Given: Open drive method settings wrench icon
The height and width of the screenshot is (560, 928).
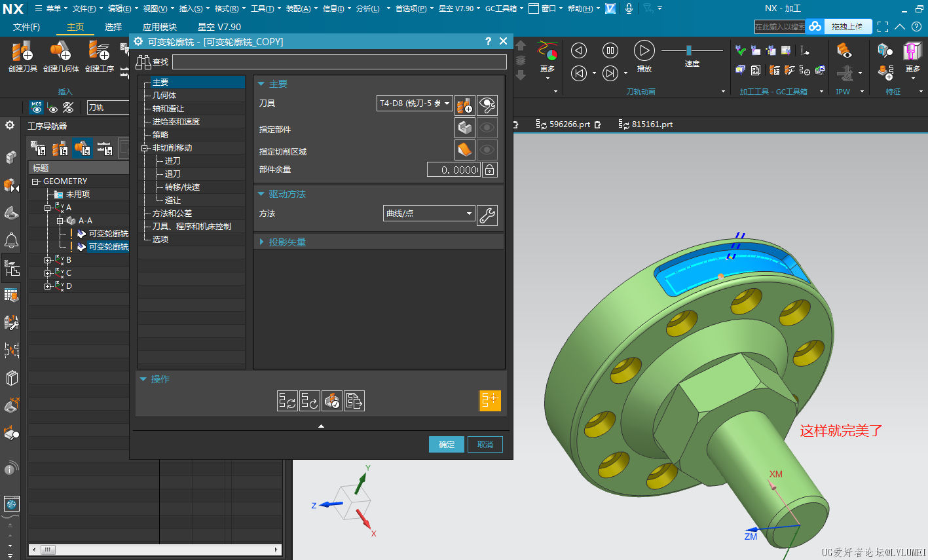Looking at the screenshot, I should click(487, 215).
